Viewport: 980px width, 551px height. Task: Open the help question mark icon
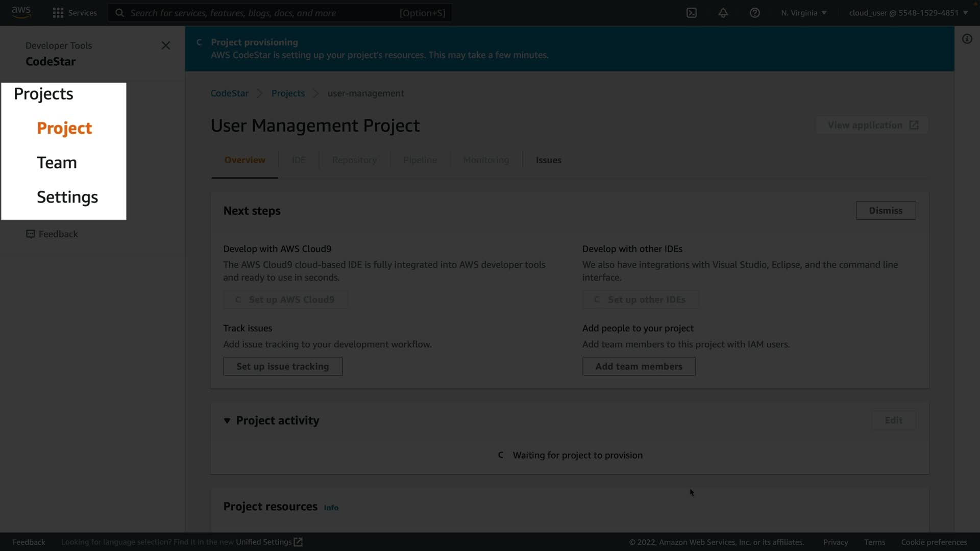(x=755, y=13)
